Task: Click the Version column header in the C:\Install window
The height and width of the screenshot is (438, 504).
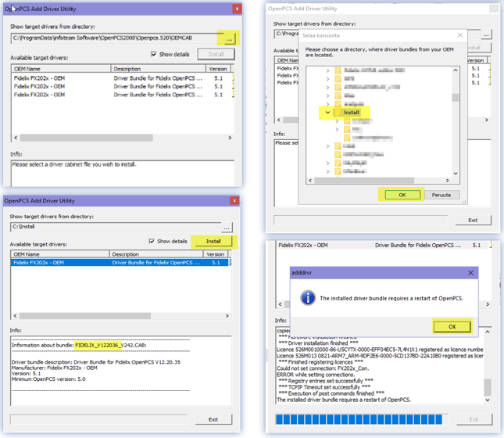Action: (x=216, y=254)
